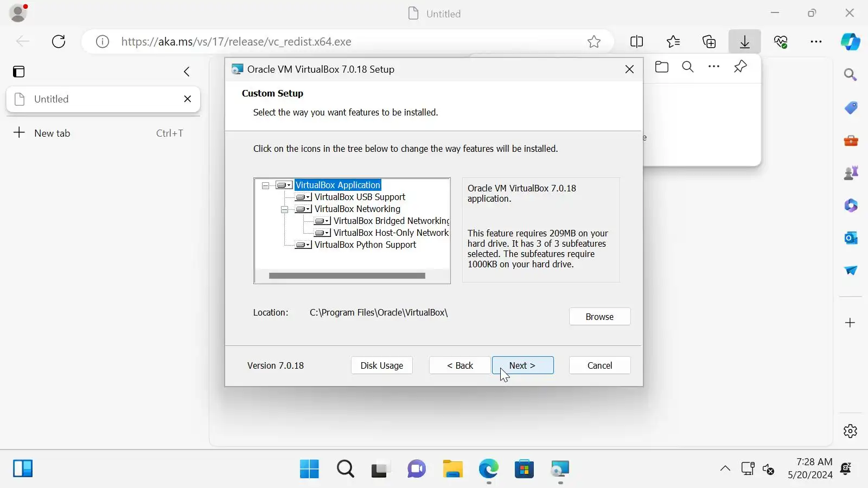This screenshot has height=488, width=868.
Task: Click Browse to change install location
Action: pyautogui.click(x=599, y=317)
